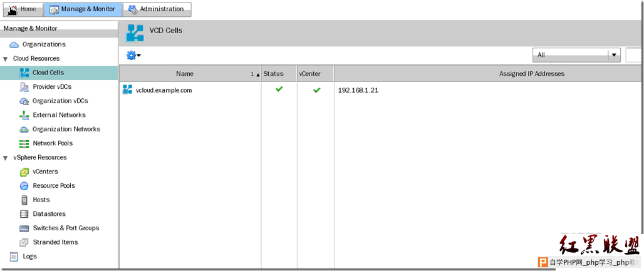Click the Provider vDCs icon

(24, 87)
